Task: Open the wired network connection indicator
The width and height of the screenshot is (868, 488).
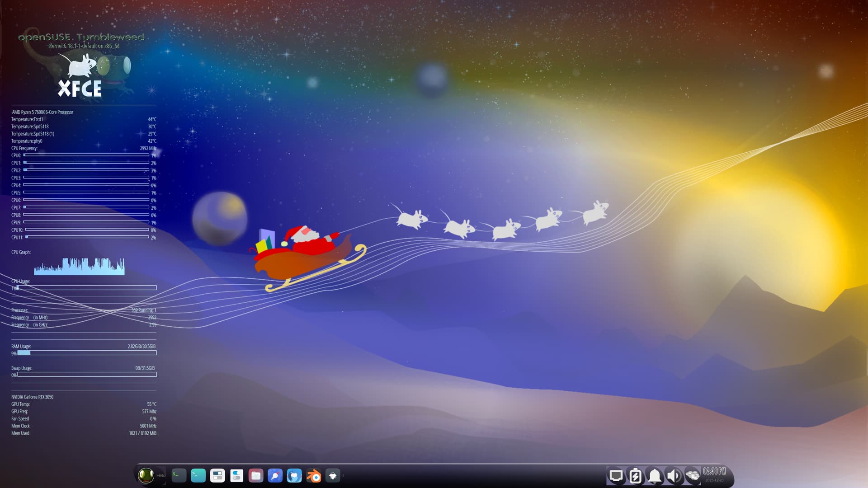Action: pyautogui.click(x=616, y=476)
